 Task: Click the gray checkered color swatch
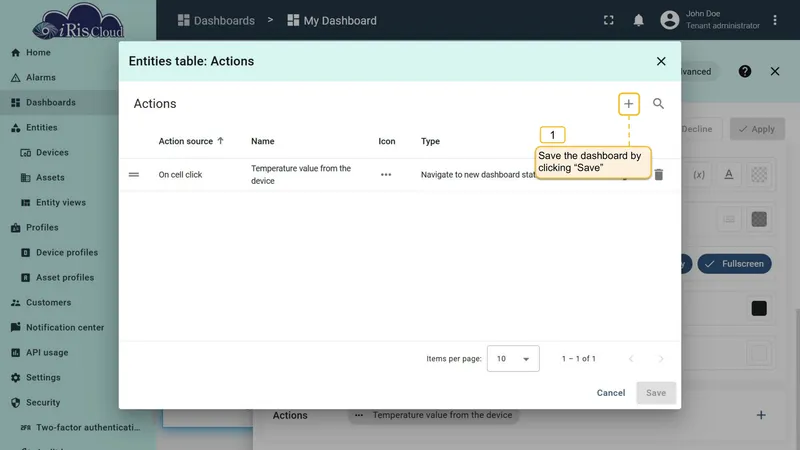(759, 219)
